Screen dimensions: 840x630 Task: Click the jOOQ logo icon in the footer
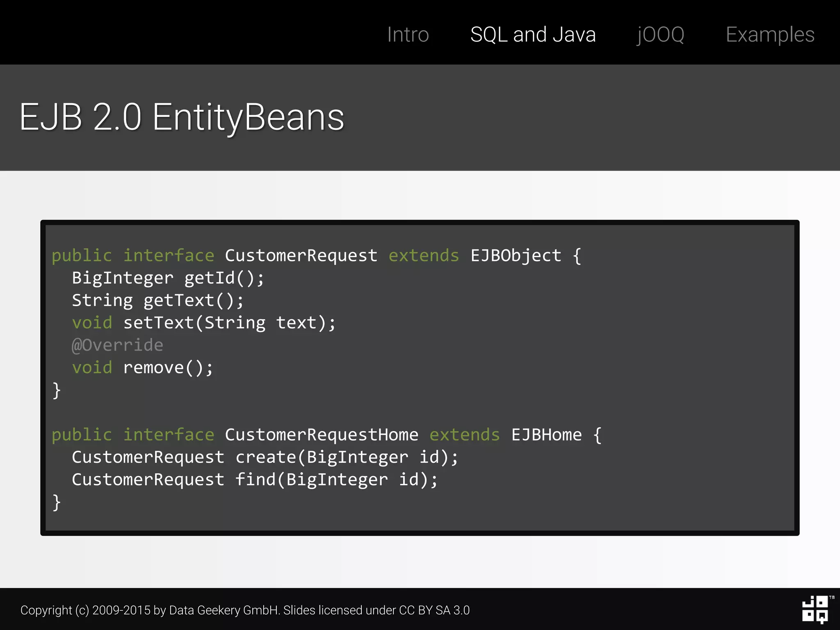tap(815, 609)
